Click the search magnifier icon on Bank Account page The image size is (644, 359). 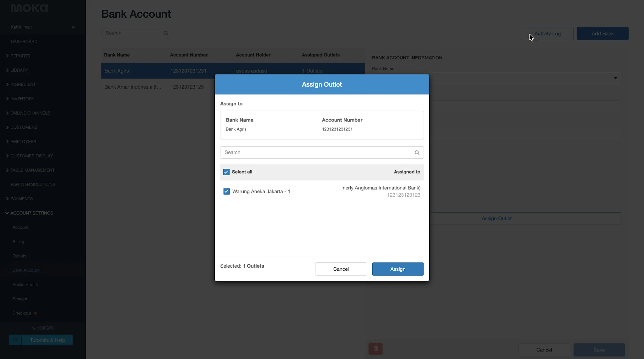pos(166,33)
